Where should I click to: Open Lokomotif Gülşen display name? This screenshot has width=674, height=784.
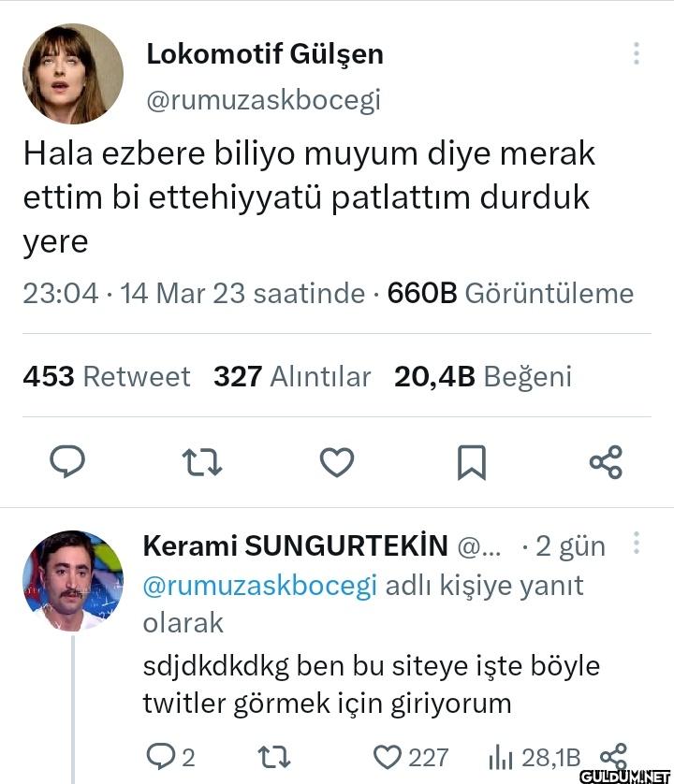click(x=265, y=54)
